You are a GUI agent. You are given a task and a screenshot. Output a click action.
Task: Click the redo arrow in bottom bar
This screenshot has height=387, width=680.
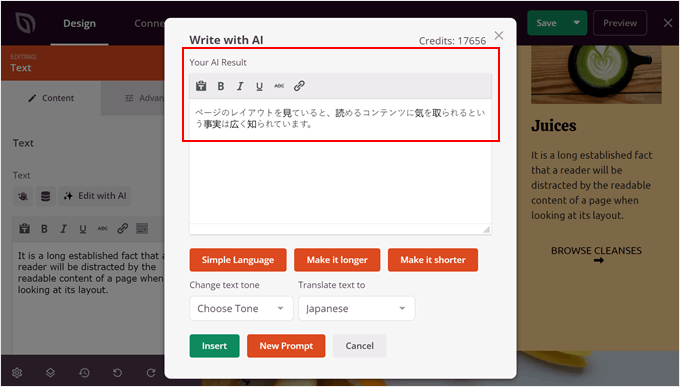(150, 372)
